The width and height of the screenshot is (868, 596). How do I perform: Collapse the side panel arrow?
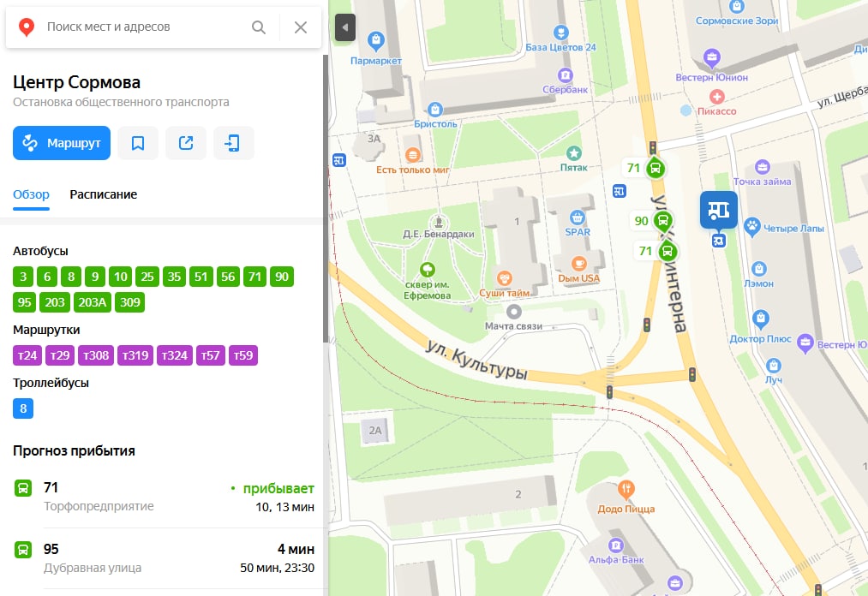pos(344,27)
